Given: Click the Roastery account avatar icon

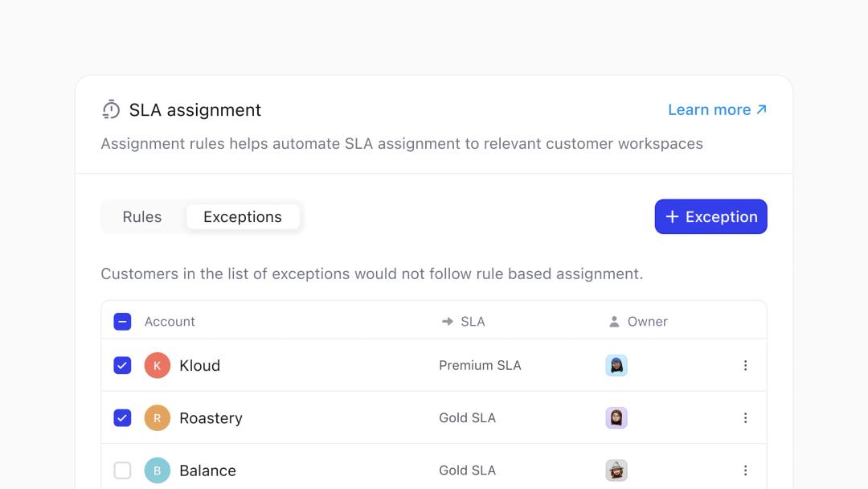Looking at the screenshot, I should pyautogui.click(x=158, y=418).
